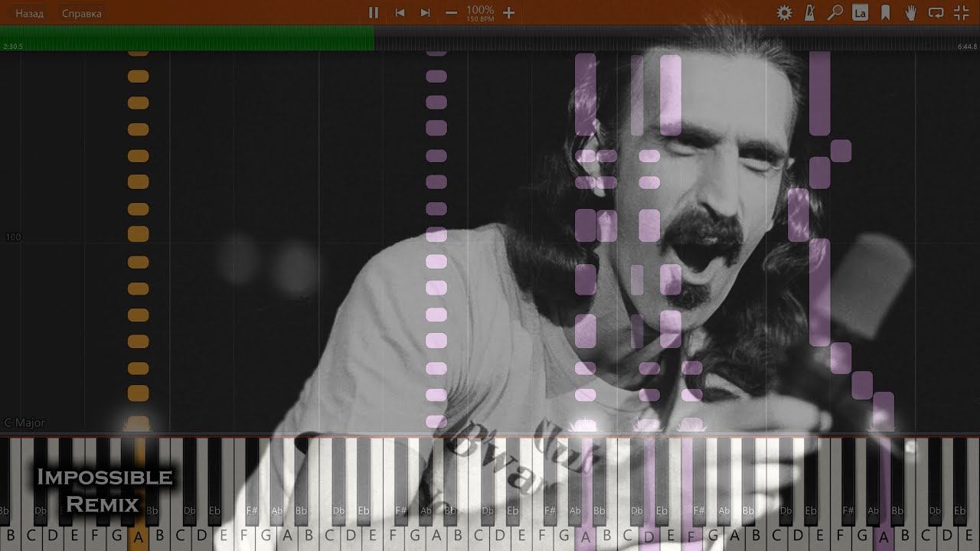Screen dimensions: 980x551
Task: Go back with the Назад button
Action: click(x=30, y=14)
